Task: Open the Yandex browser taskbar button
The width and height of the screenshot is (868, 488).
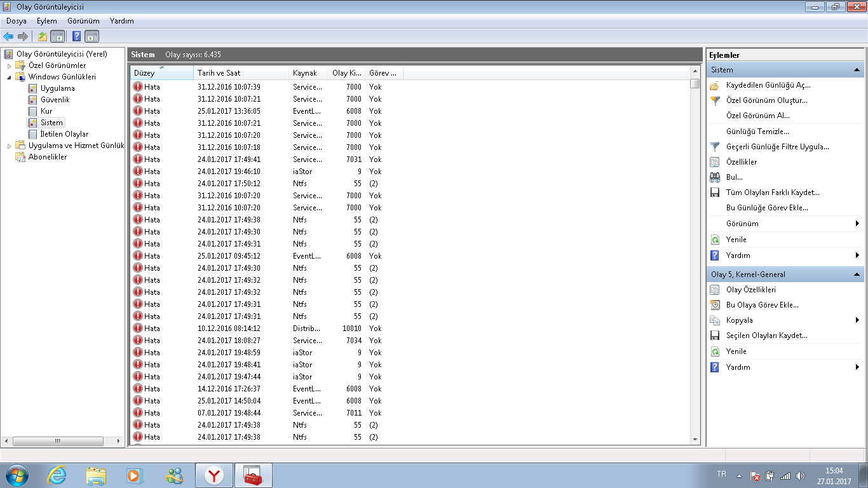Action: 214,475
